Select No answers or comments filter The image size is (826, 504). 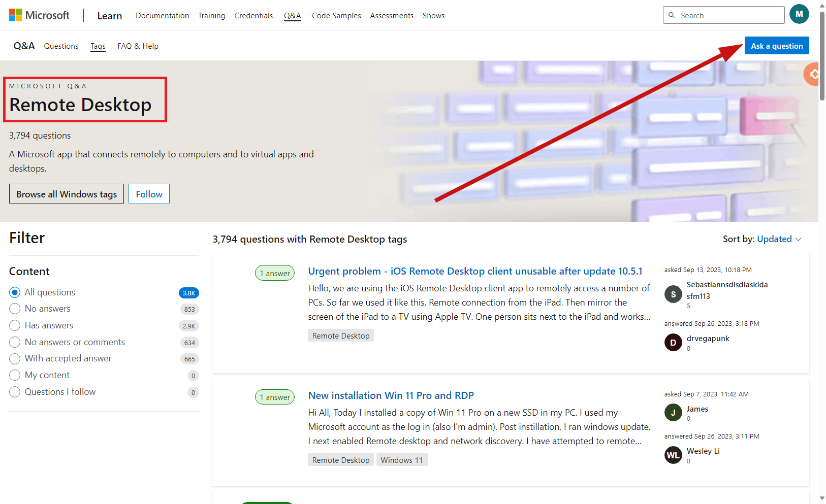(15, 342)
